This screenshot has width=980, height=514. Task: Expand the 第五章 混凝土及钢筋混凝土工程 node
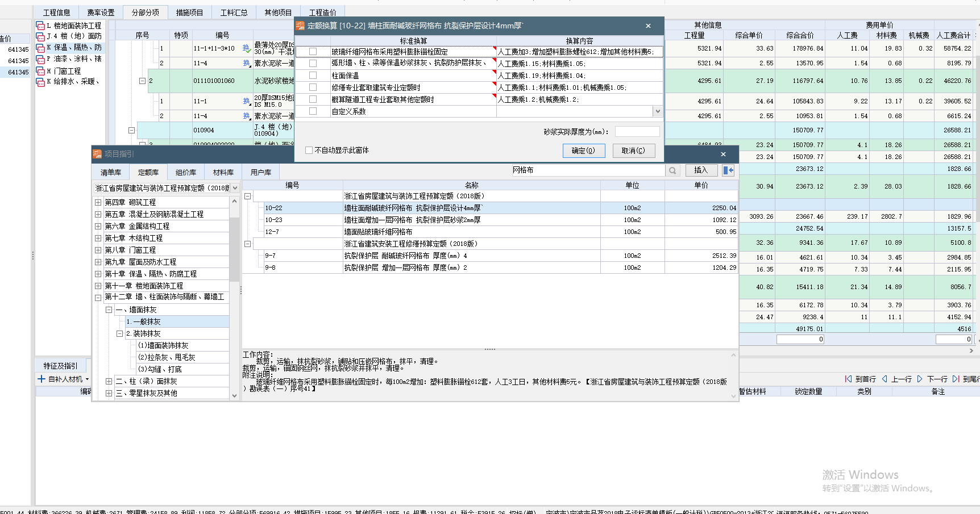pos(98,214)
